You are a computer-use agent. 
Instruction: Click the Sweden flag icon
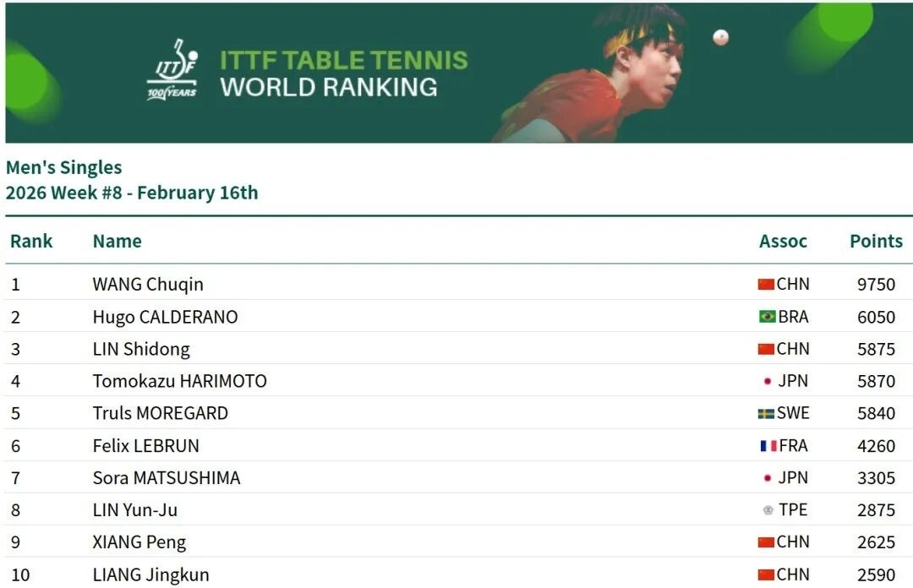766,413
